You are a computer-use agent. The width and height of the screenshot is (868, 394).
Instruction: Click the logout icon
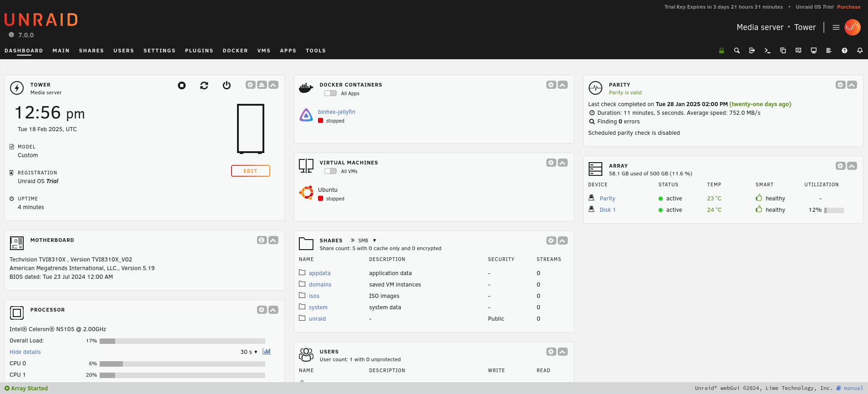point(752,51)
